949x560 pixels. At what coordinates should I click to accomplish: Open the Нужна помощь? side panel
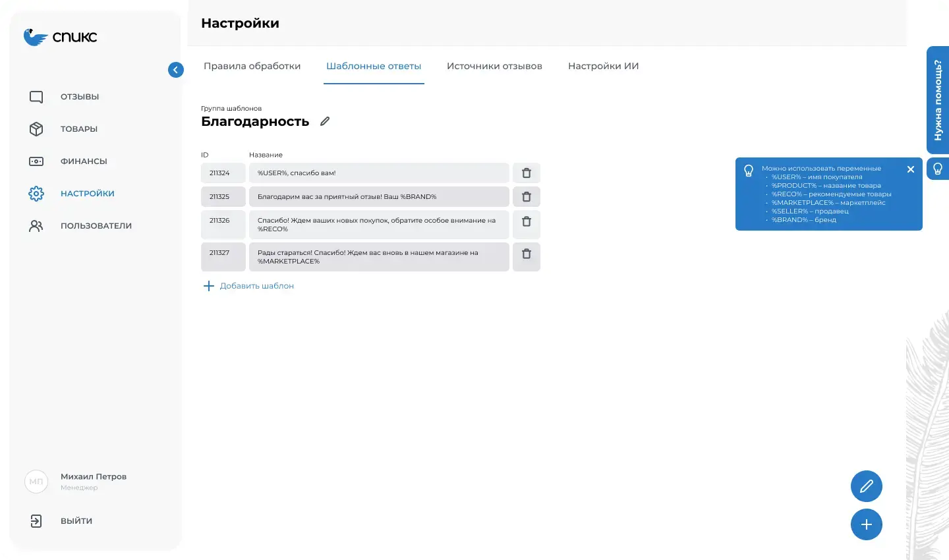(937, 100)
